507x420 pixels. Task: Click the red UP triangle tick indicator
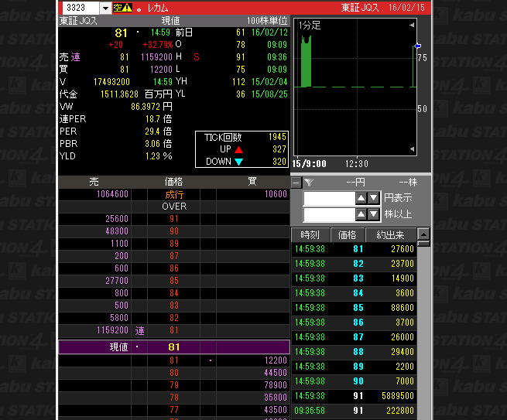(238, 149)
